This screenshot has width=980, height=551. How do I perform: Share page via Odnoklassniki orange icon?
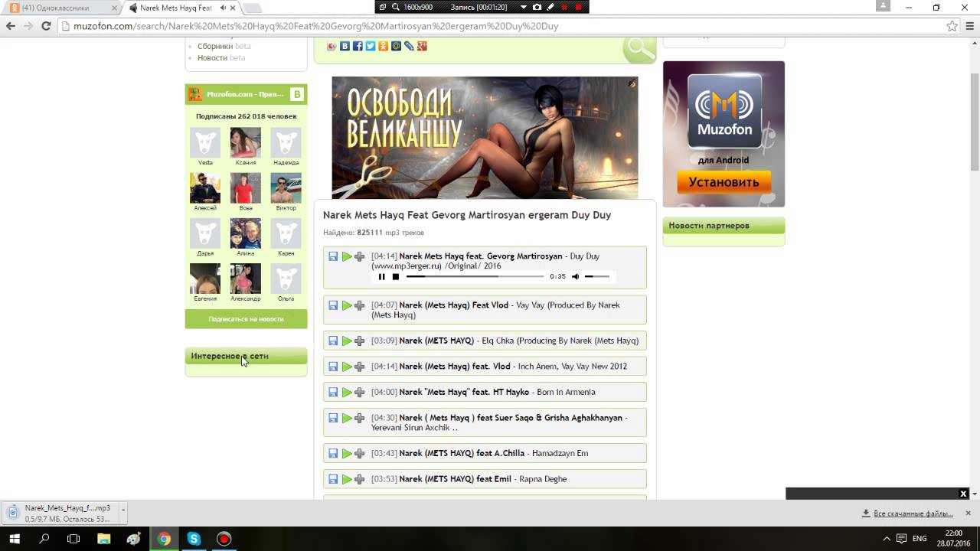[384, 46]
